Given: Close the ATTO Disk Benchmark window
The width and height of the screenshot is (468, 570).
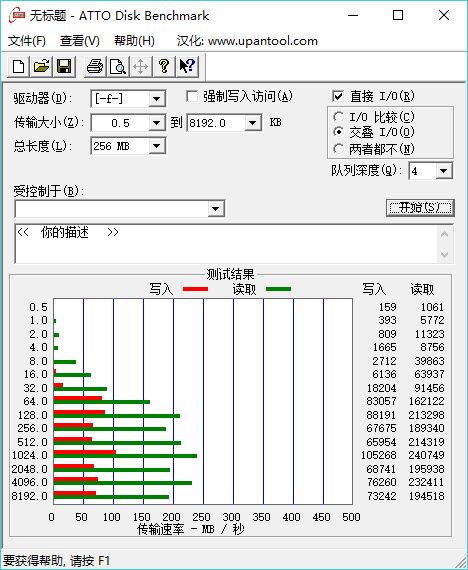Looking at the screenshot, I should pos(444,15).
